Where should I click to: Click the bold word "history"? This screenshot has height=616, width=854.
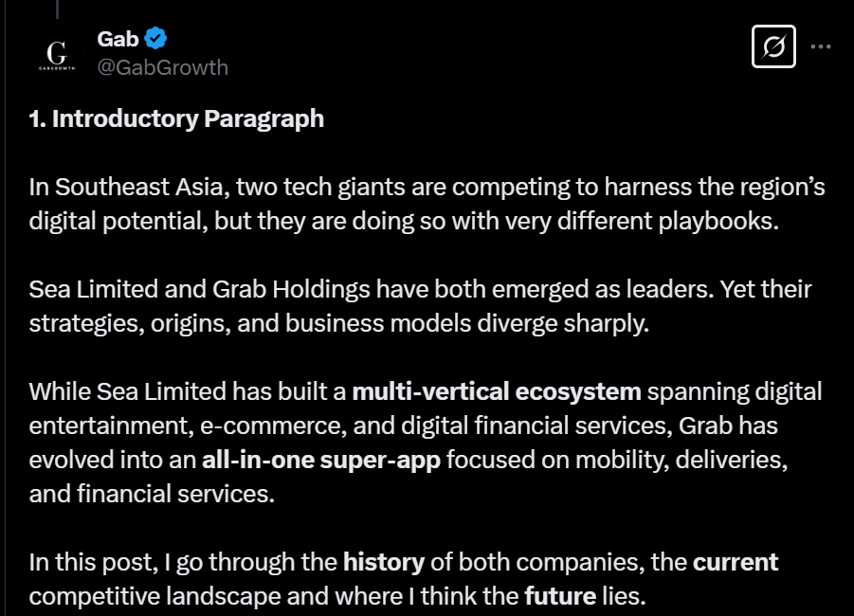pos(383,561)
